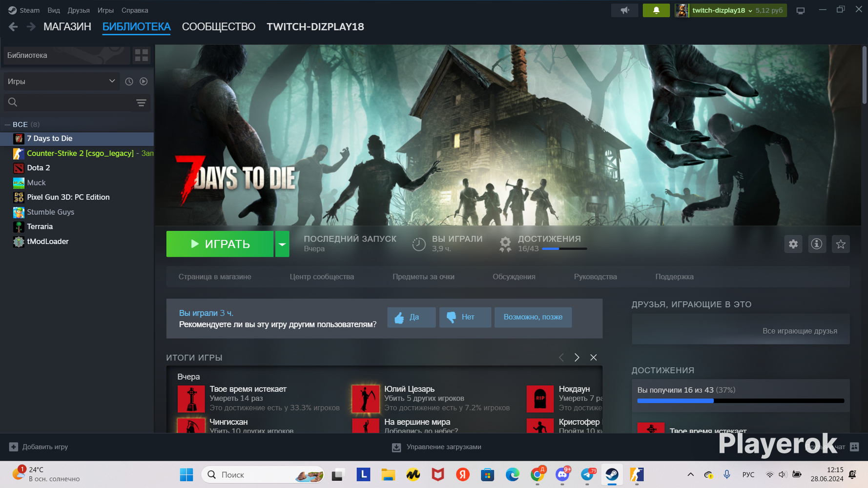
Task: Dismiss the Итоги игры section
Action: (594, 358)
